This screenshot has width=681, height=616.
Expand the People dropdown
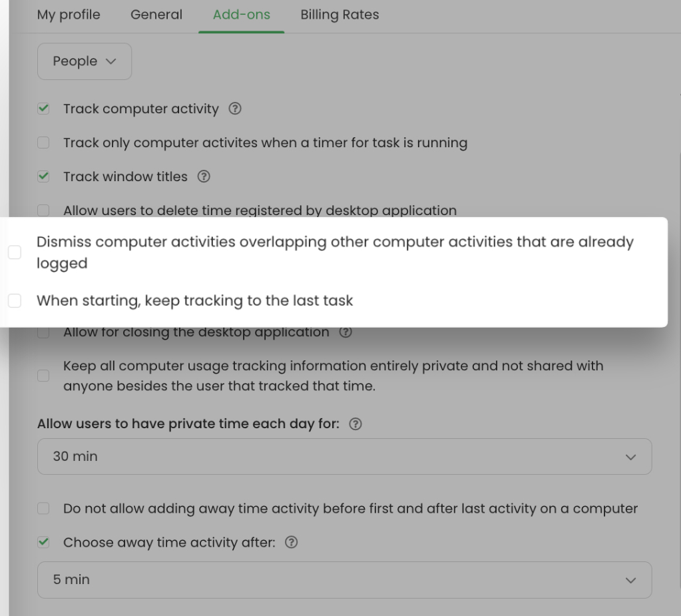point(85,61)
